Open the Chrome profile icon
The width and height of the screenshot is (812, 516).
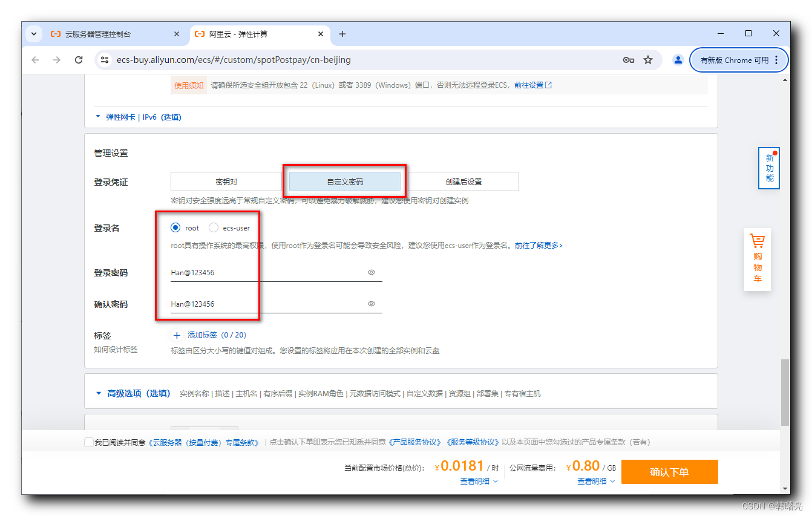678,60
